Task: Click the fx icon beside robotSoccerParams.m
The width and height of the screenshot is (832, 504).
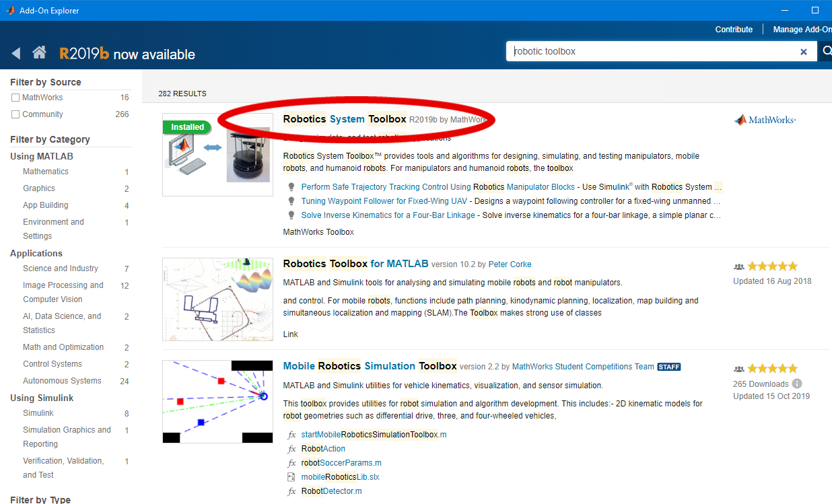Action: point(291,463)
